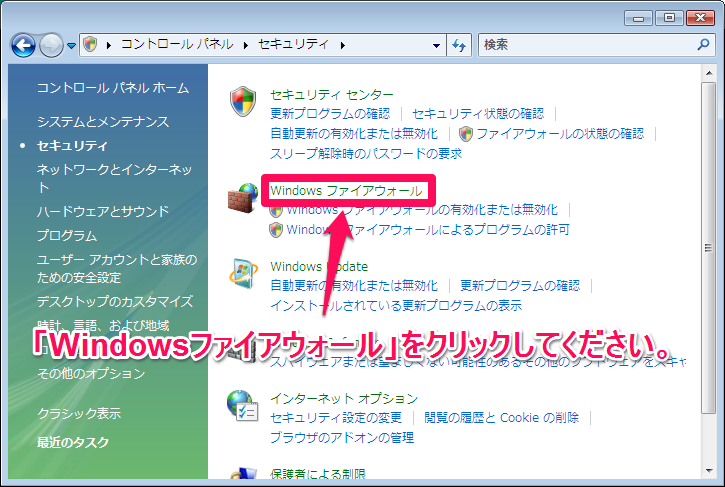Click shield icon beside ファイアウォールの状態の確認
Viewport: 725px width, 487px height.
click(466, 134)
